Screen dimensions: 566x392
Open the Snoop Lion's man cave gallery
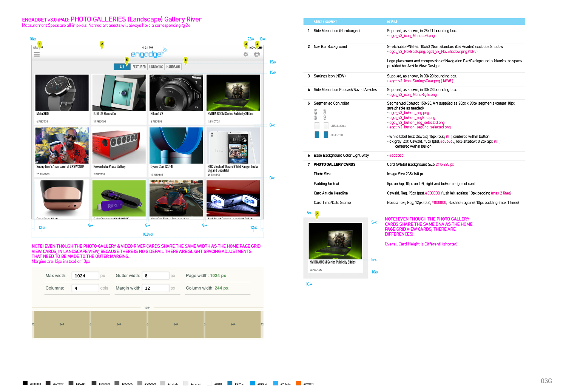click(x=62, y=152)
